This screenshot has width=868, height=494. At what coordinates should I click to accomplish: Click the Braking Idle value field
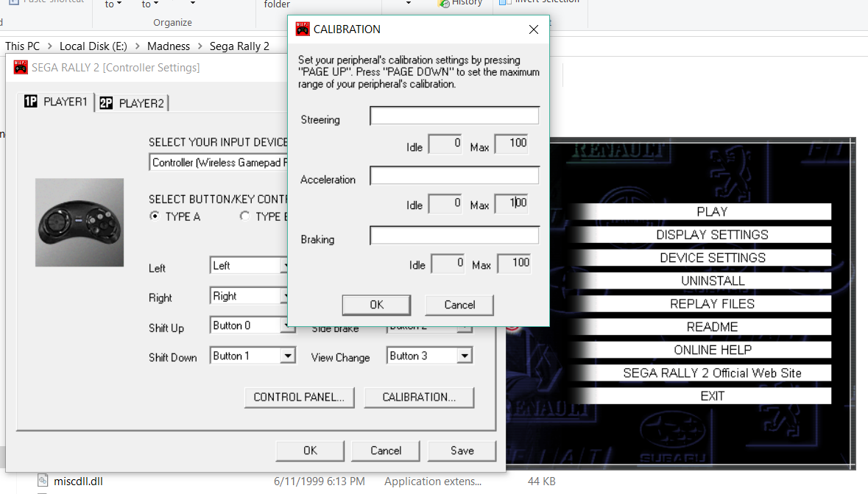448,263
